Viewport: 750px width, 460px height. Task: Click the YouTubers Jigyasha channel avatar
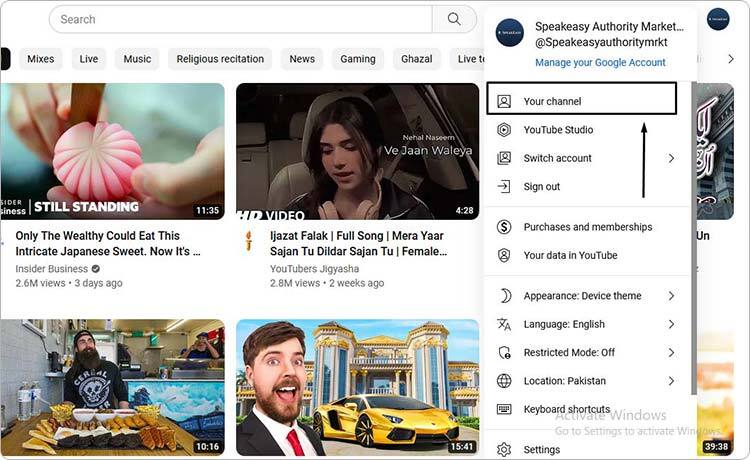click(x=249, y=240)
